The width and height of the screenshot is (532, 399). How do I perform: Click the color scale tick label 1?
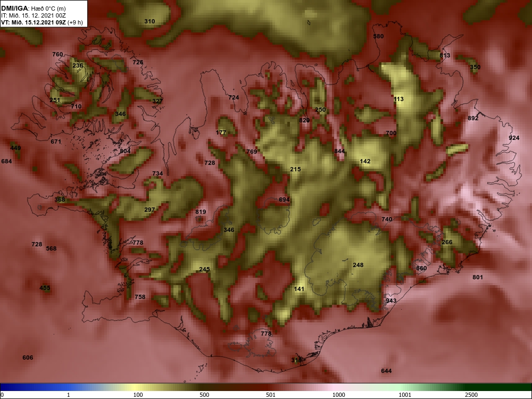[x=69, y=395]
